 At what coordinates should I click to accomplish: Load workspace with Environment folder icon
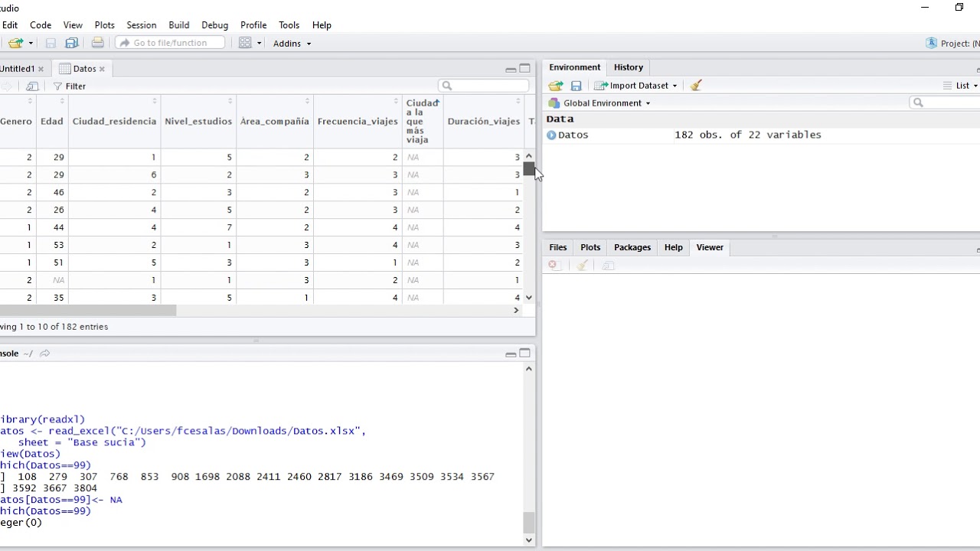click(556, 86)
